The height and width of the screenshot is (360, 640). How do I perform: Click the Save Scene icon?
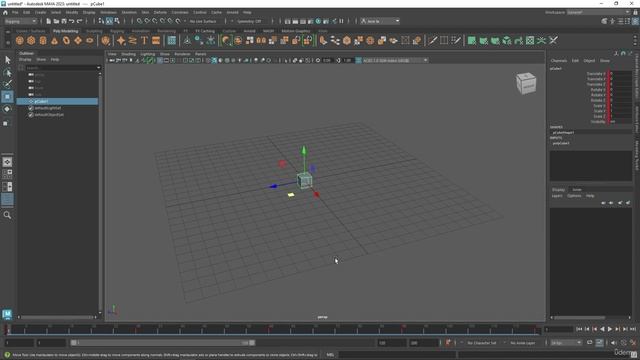point(64,21)
